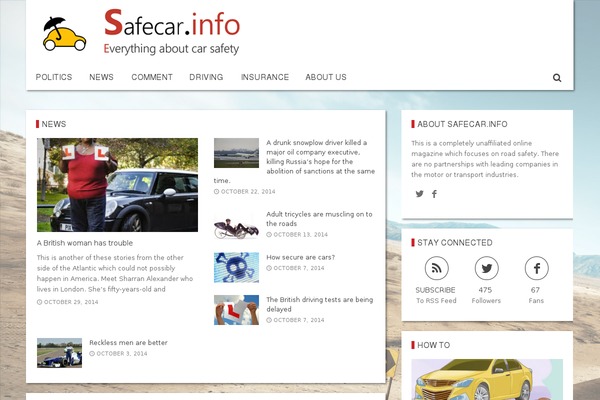Select the Comment menu item
600x400 pixels.
pyautogui.click(x=152, y=77)
